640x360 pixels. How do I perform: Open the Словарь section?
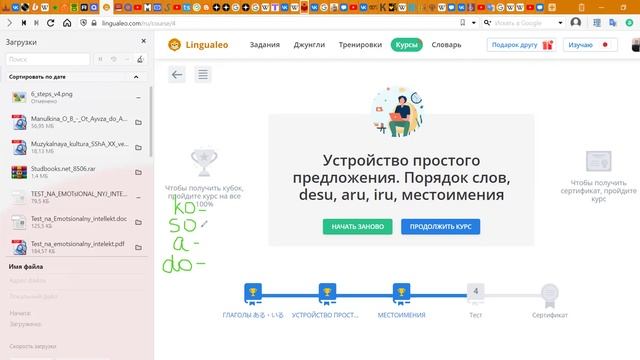click(x=446, y=45)
